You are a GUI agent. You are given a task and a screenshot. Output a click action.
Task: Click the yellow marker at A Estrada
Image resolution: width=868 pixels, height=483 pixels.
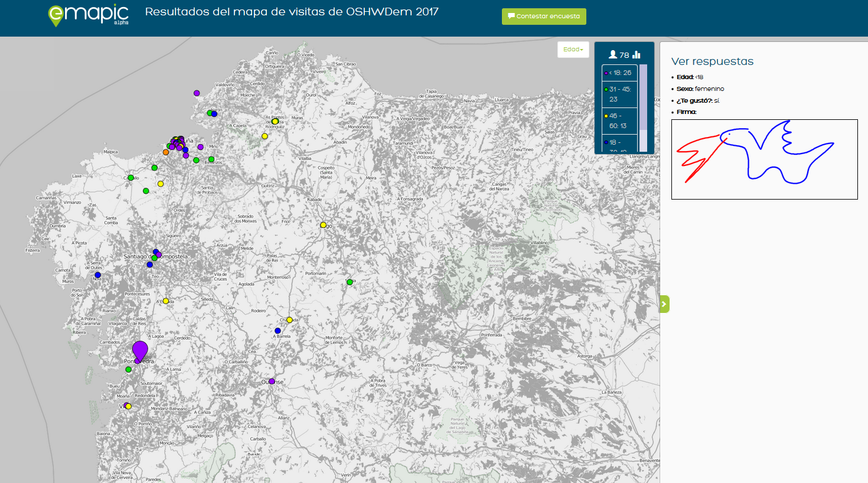166,301
